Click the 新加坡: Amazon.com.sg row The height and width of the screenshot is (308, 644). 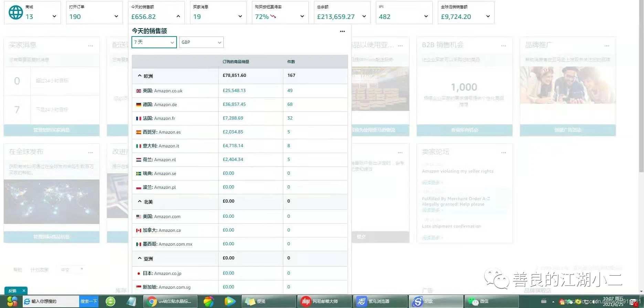(x=240, y=287)
